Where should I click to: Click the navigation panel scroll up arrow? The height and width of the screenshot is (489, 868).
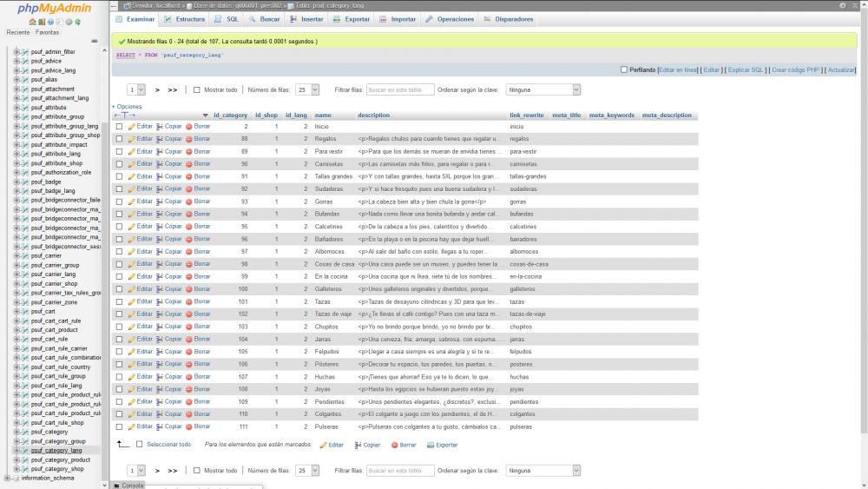tap(105, 50)
